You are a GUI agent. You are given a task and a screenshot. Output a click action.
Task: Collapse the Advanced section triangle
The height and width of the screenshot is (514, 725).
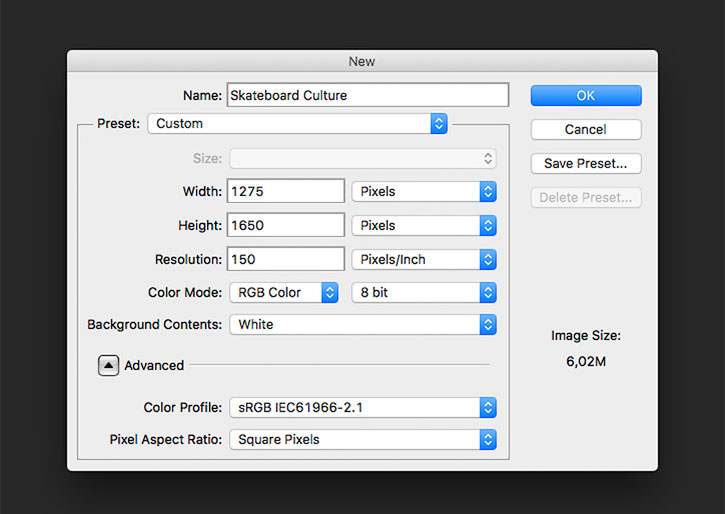pyautogui.click(x=108, y=365)
